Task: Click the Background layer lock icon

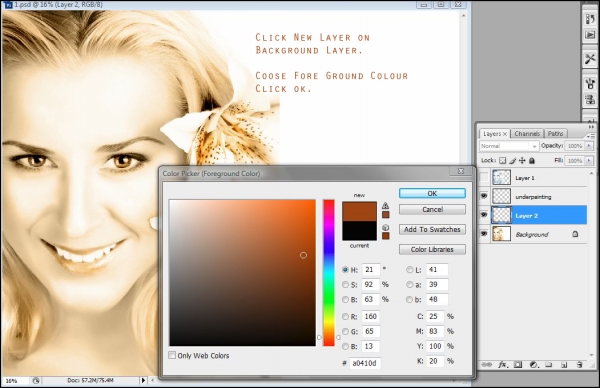Action: pos(575,234)
